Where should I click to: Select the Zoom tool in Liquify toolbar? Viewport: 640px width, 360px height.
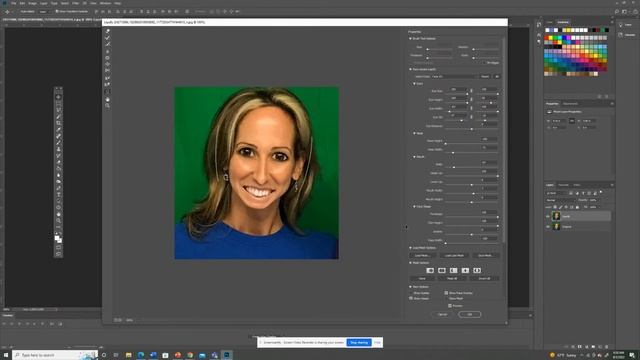coord(108,106)
